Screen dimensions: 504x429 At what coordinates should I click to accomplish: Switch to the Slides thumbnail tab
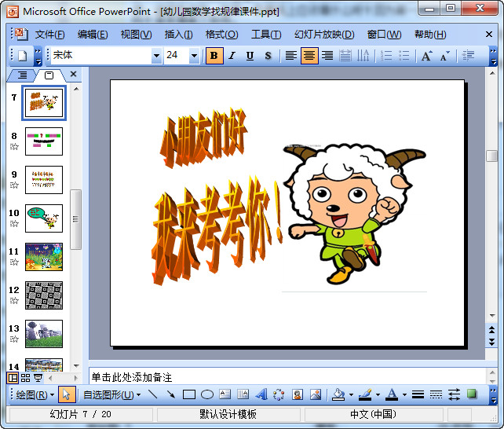coord(49,75)
